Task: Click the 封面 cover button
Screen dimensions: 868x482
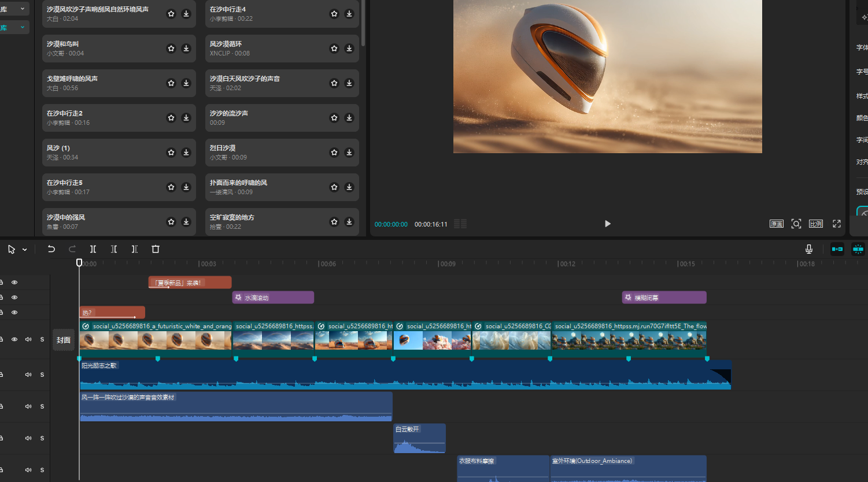Action: point(64,340)
